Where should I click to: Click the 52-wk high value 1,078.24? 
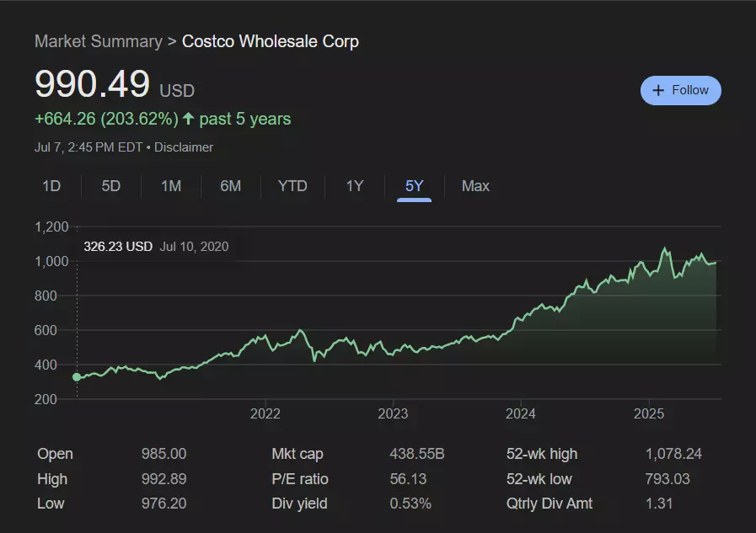point(673,454)
